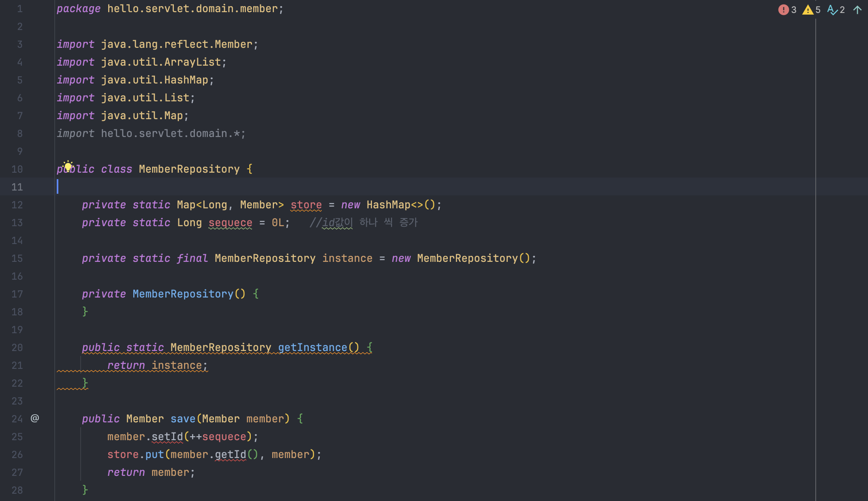Click the @ gutter icon on line 24
This screenshot has height=501, width=868.
35,418
